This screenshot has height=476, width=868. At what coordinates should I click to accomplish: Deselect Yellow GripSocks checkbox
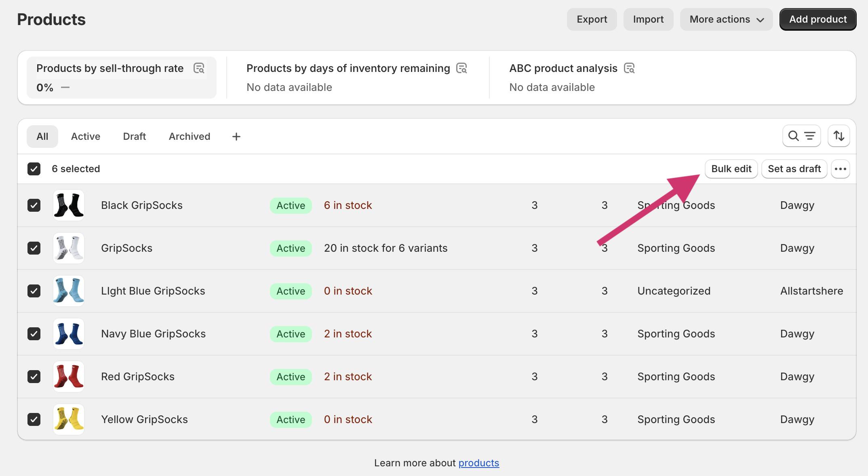pos(34,419)
